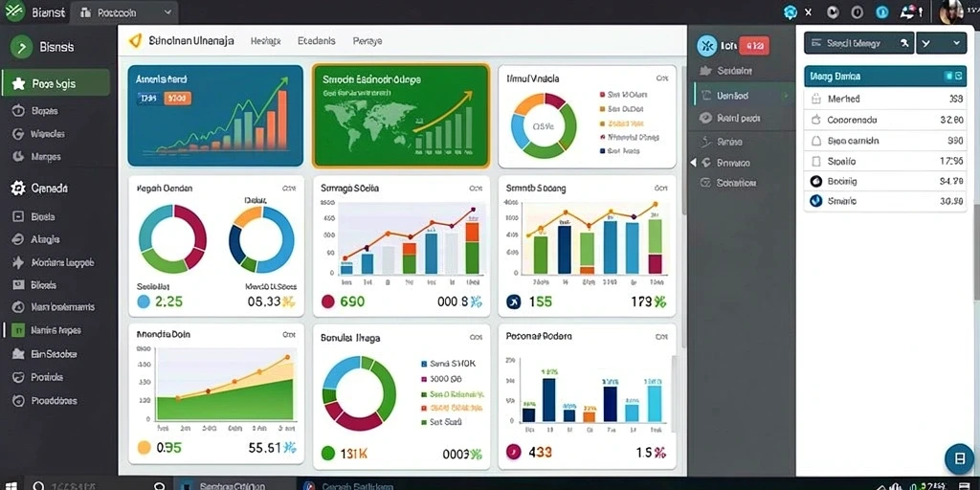
Task: Click the user avatar photo in top bar
Action: click(951, 11)
